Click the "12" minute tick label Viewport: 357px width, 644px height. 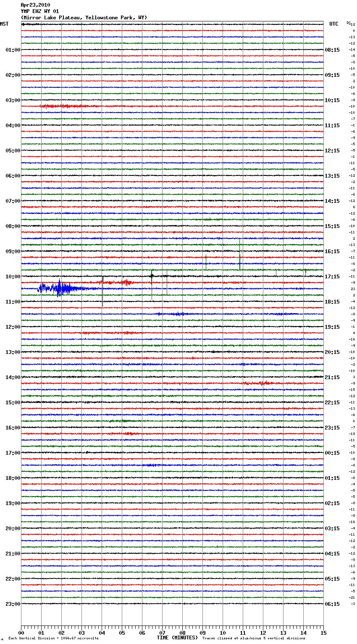(x=263, y=633)
